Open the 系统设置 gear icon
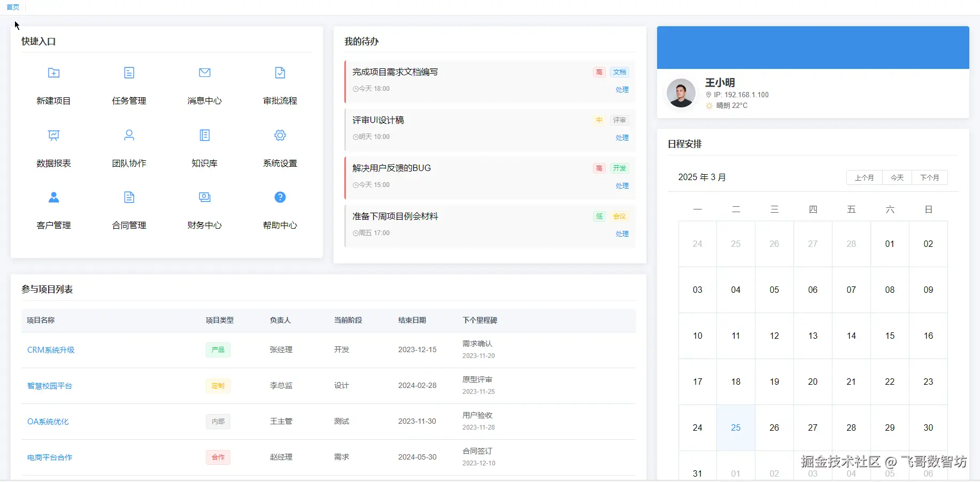This screenshot has width=980, height=482. pyautogui.click(x=280, y=135)
